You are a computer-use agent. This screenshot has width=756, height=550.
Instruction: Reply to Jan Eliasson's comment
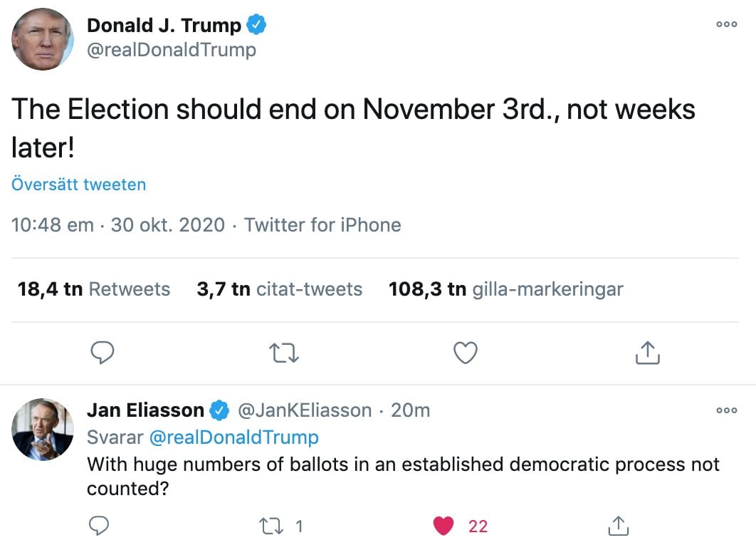99,526
